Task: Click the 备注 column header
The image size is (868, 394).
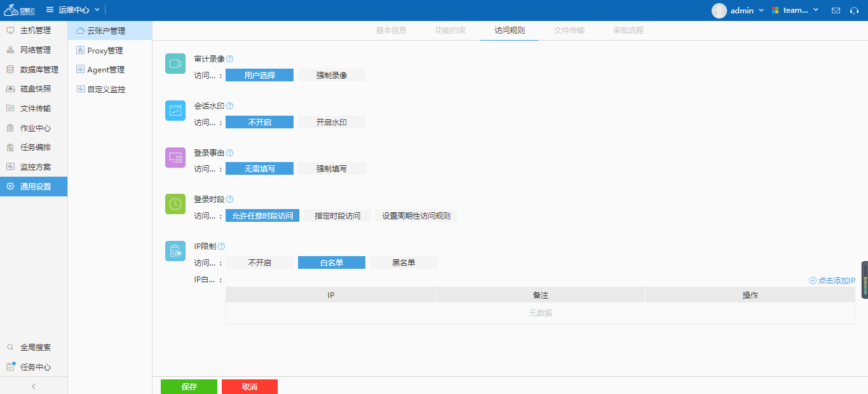Action: point(540,295)
